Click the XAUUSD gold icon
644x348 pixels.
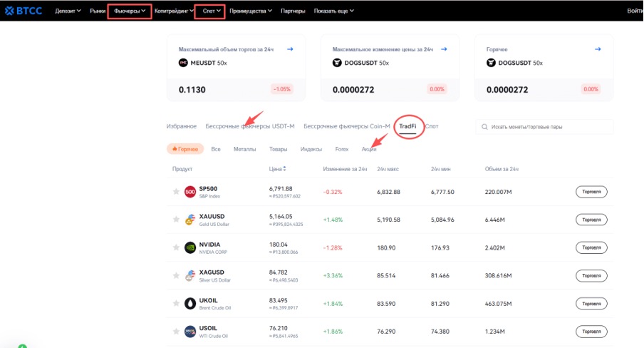(190, 220)
